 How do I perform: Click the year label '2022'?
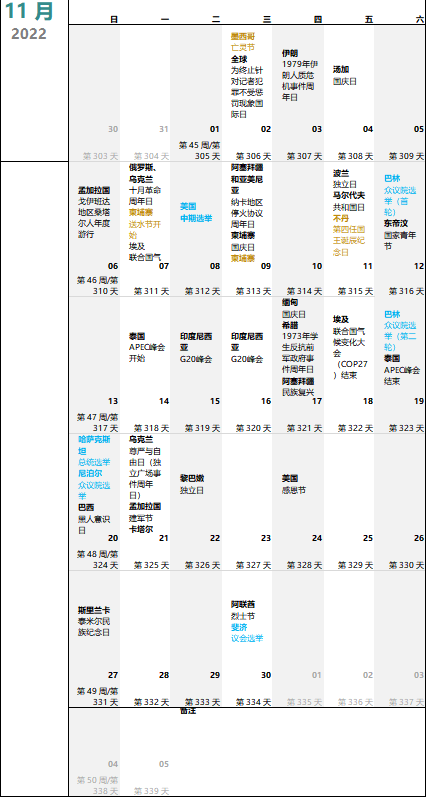[29, 34]
